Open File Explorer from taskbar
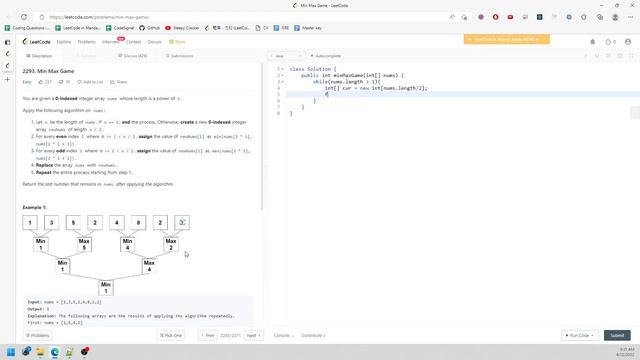Screen dimensions: 640x360 click(x=40, y=352)
